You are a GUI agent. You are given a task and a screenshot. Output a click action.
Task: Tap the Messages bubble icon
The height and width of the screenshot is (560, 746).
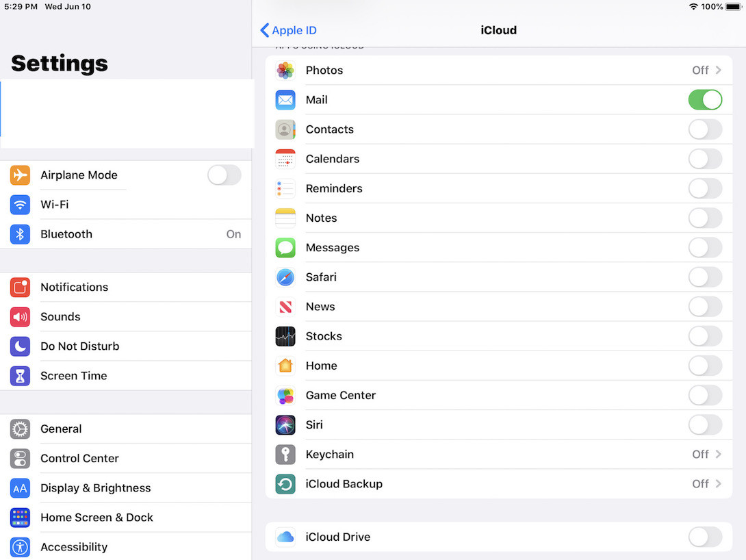[x=285, y=247]
